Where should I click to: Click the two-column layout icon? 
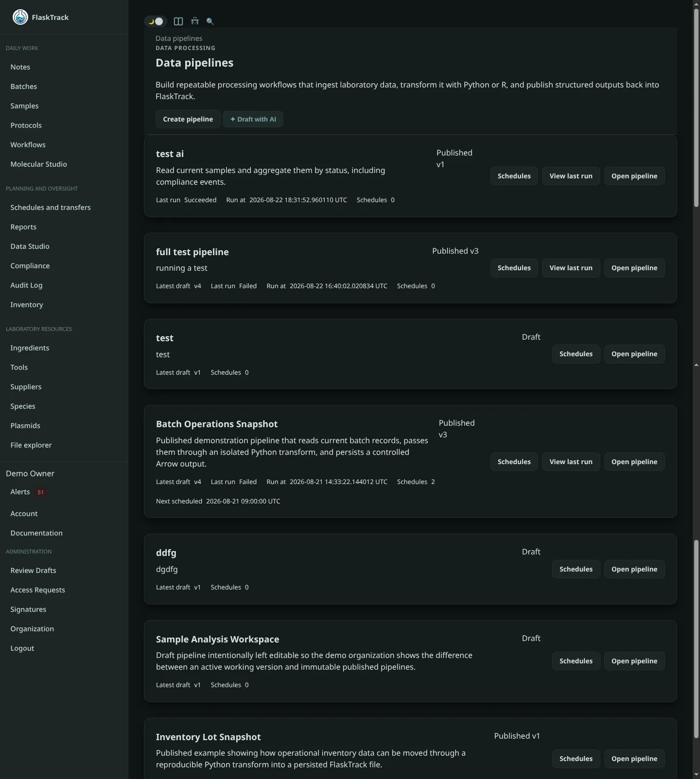pyautogui.click(x=178, y=21)
